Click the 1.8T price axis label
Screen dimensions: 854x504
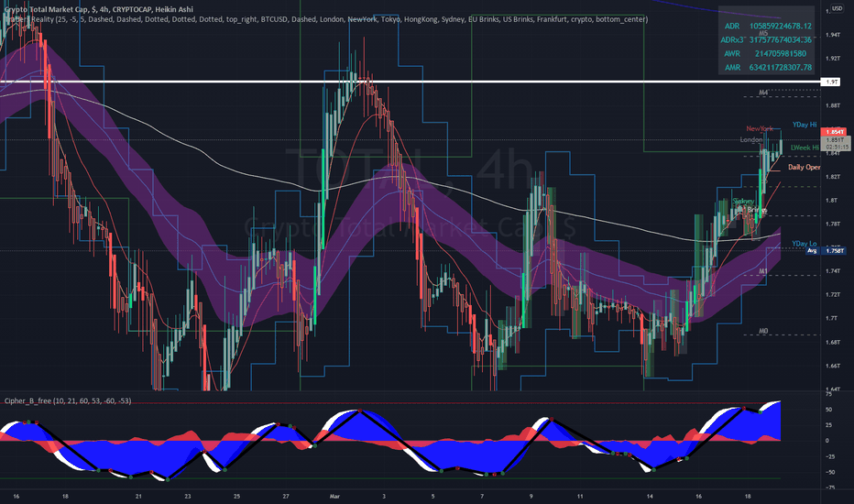[831, 201]
